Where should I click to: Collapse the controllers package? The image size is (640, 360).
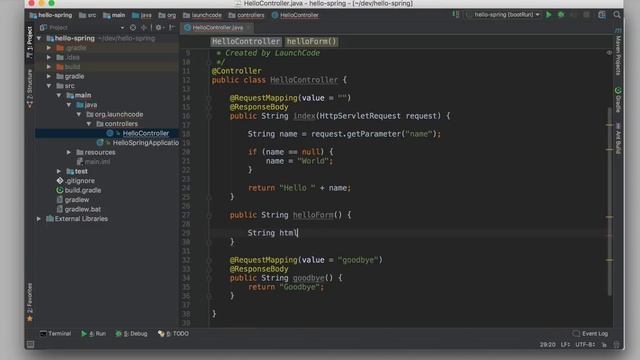pyautogui.click(x=89, y=124)
